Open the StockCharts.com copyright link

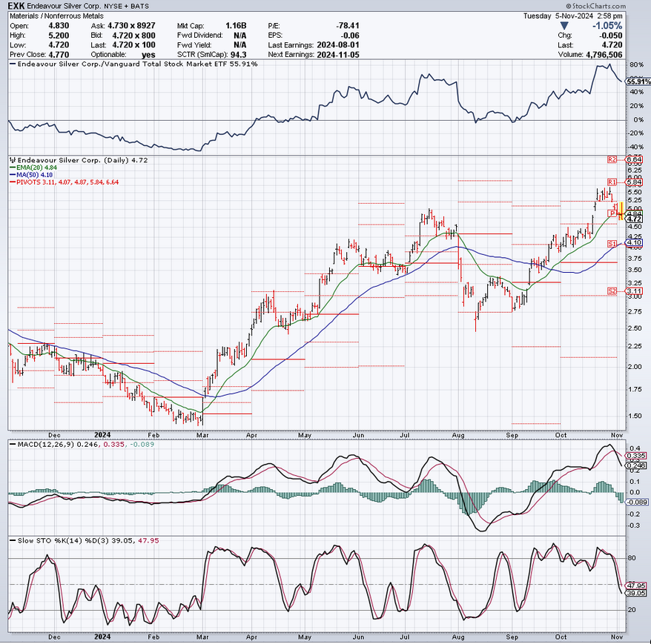pyautogui.click(x=596, y=6)
